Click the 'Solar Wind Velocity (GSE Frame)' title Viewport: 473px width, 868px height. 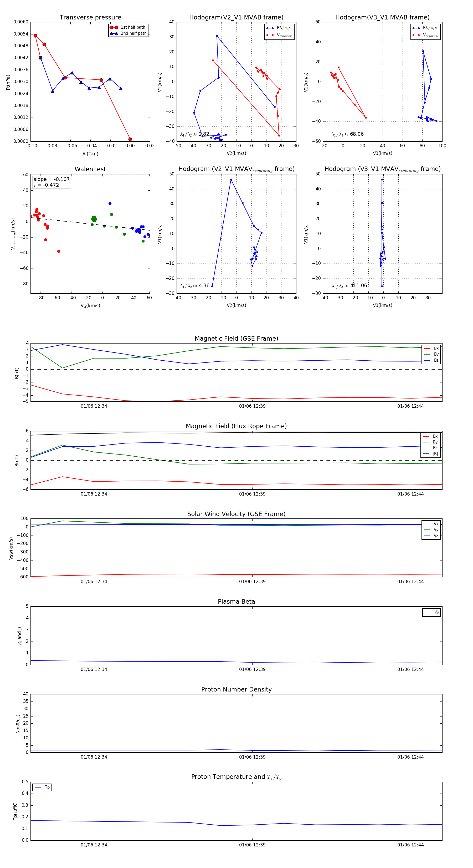point(236,514)
